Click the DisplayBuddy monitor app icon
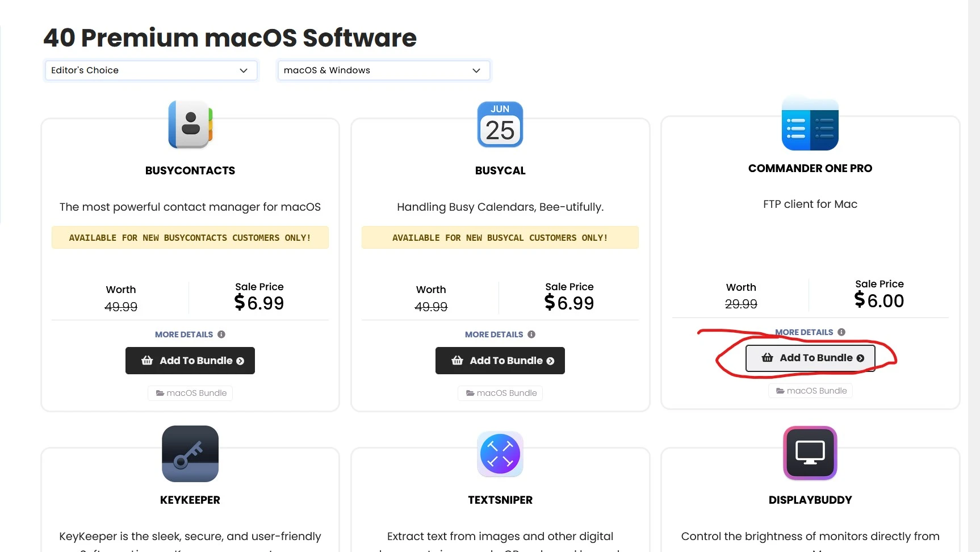The width and height of the screenshot is (980, 552). pyautogui.click(x=810, y=453)
